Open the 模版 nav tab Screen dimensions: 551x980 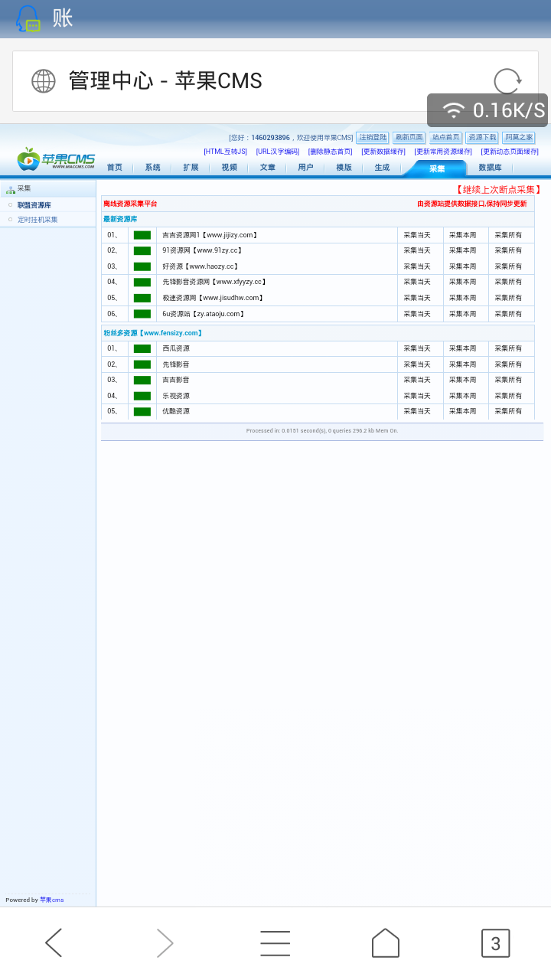click(344, 168)
